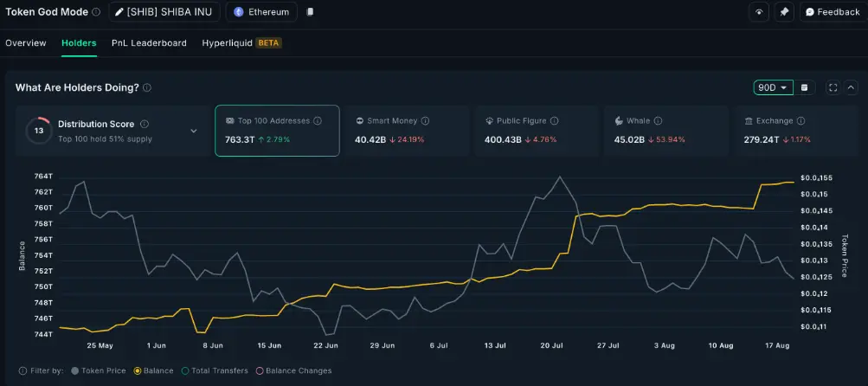Click the 279.24T exchange value
Viewport: 868px width, 386px height.
pyautogui.click(x=762, y=139)
